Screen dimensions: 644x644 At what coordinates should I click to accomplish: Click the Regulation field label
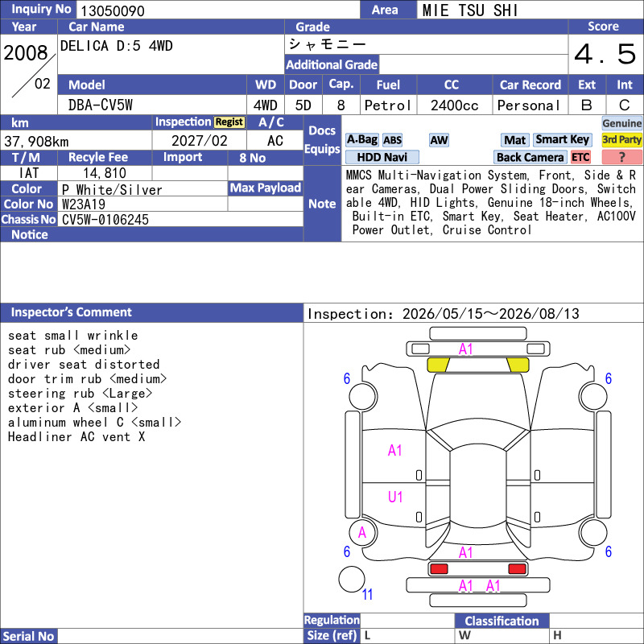[332, 620]
